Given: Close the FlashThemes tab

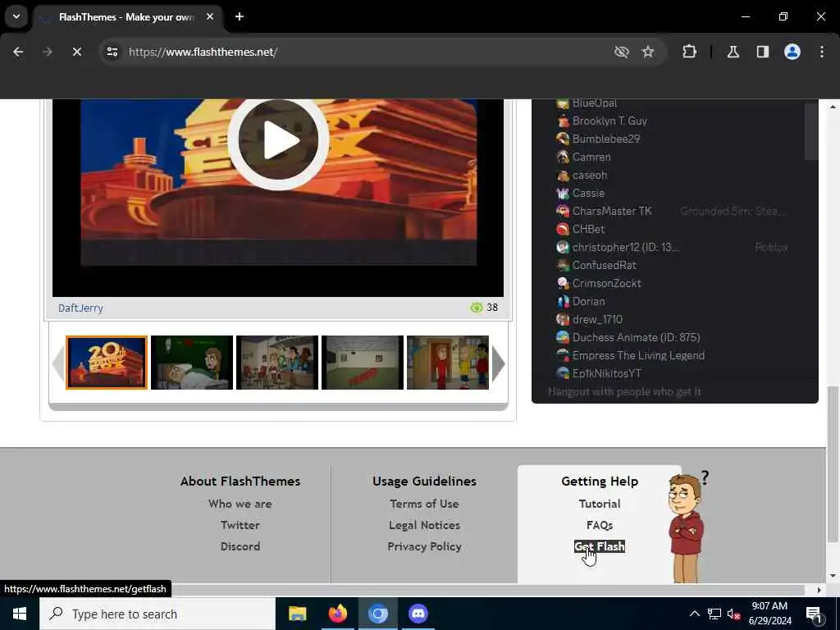Looking at the screenshot, I should click(x=210, y=16).
